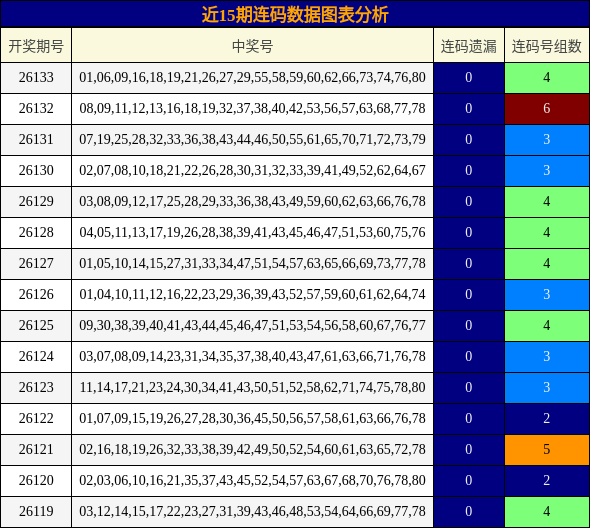Select winning numbers of issue 26126
Viewport: 590px width, 528px height.
[x=252, y=294]
